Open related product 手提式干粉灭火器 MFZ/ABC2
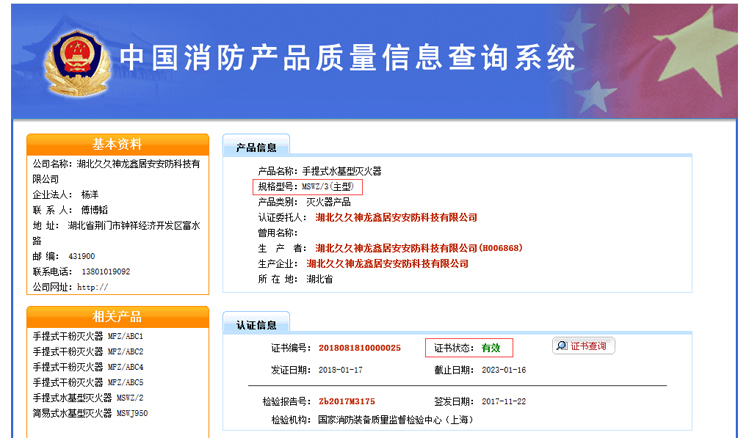Image resolution: width=750 pixels, height=446 pixels. click(x=88, y=351)
